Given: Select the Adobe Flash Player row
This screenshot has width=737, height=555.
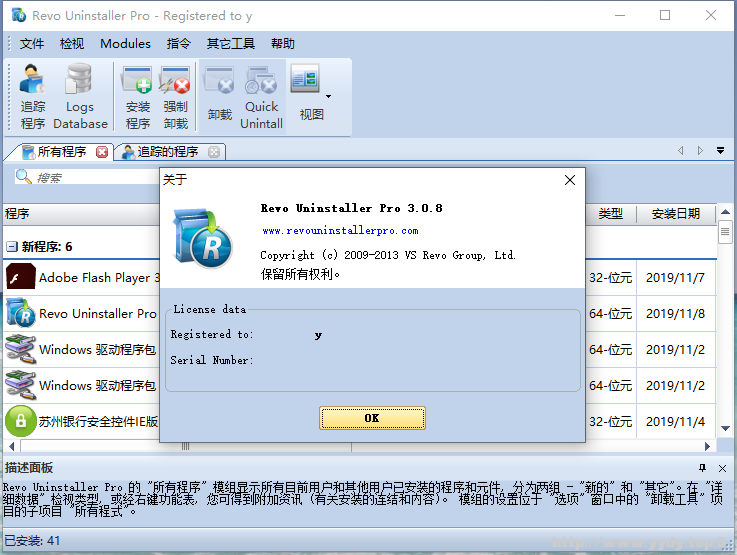Looking at the screenshot, I should (360, 278).
